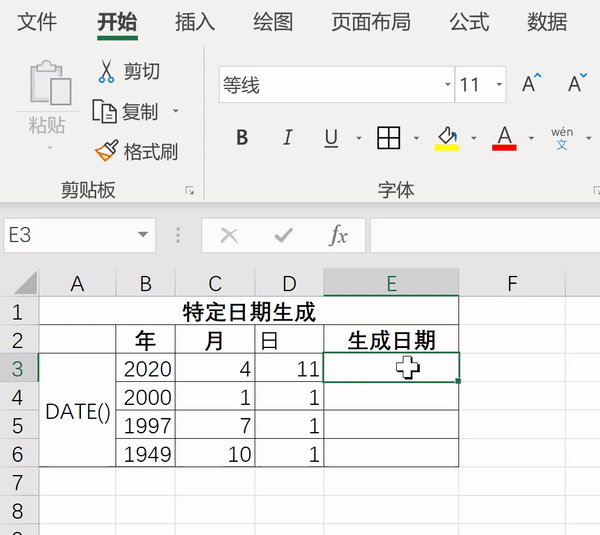Select column D header
600x535 pixels.
289,283
